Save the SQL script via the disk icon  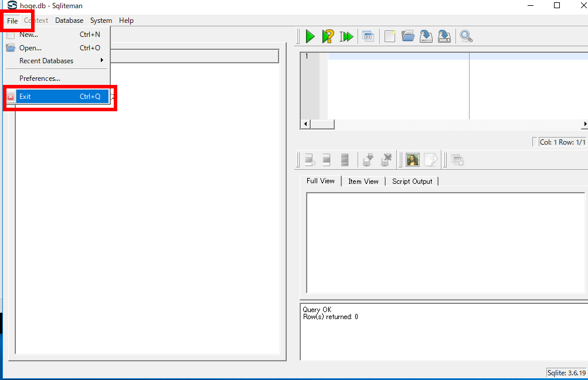point(426,36)
